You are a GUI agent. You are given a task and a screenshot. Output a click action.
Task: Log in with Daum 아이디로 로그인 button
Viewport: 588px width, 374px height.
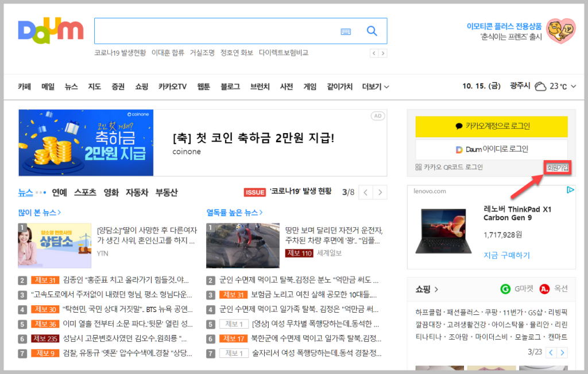coord(492,149)
